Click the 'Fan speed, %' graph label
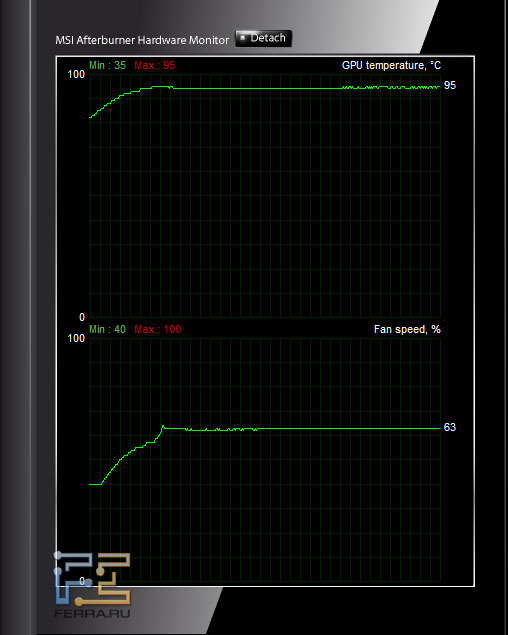The width and height of the screenshot is (508, 635). pos(407,329)
